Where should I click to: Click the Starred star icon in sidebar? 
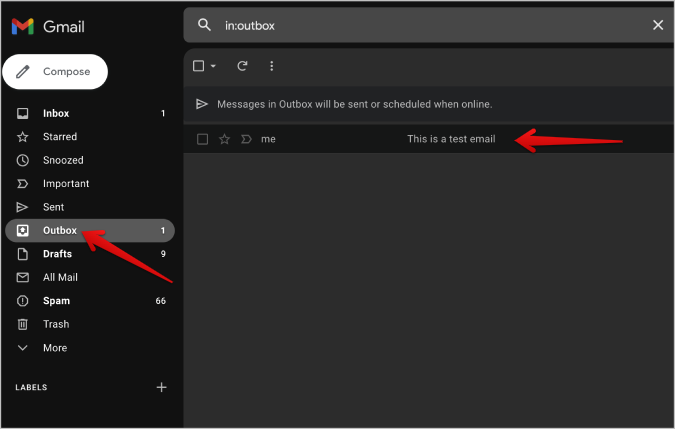22,137
